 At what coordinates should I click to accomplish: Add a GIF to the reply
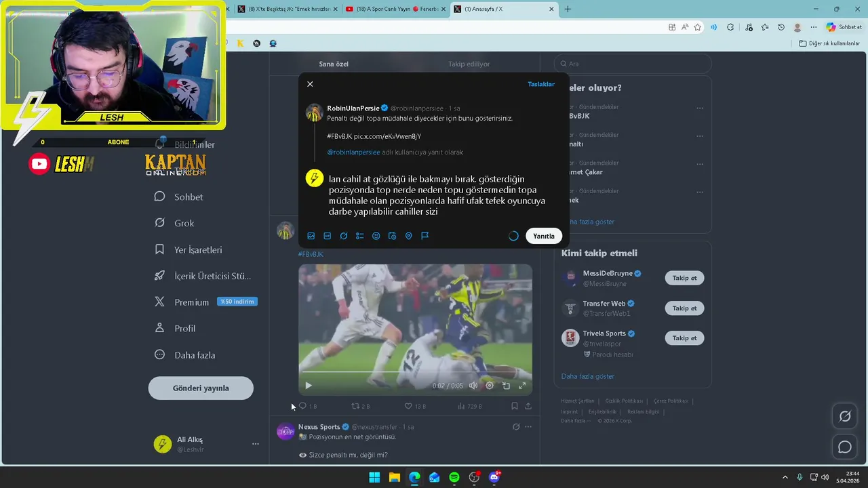coord(328,236)
